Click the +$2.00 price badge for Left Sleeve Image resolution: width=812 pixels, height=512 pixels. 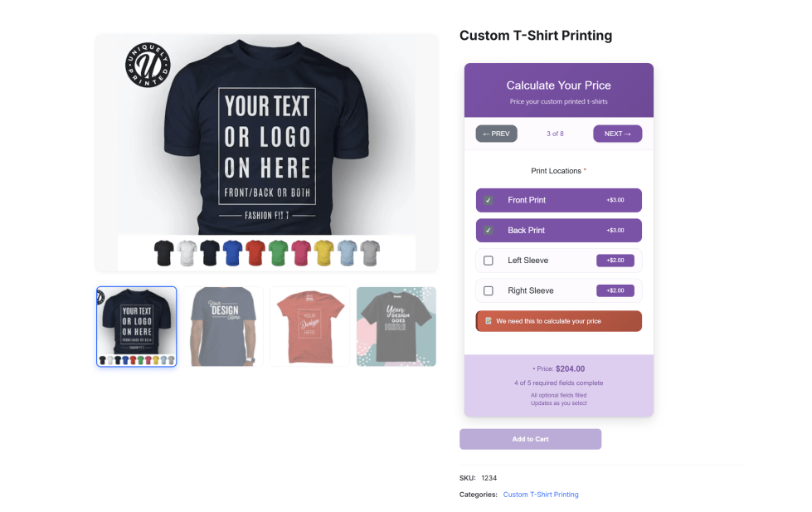pyautogui.click(x=615, y=261)
